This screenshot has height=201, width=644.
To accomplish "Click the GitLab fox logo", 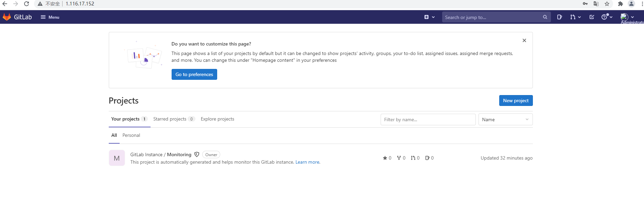I will click(7, 17).
